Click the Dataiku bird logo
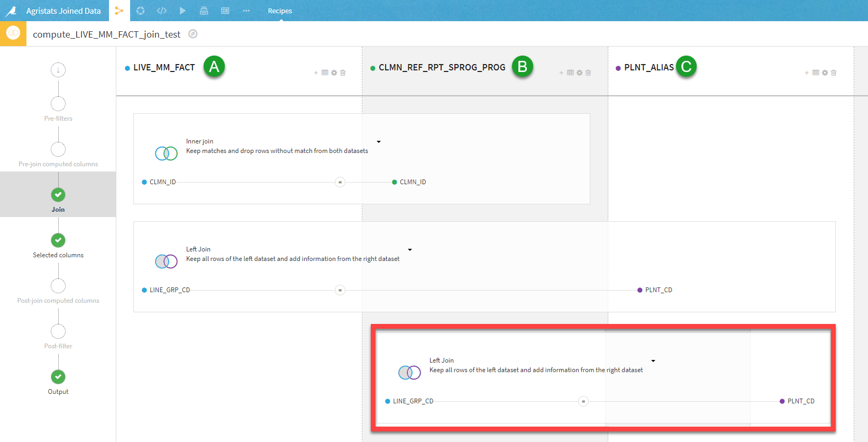Image resolution: width=868 pixels, height=442 pixels. coord(11,11)
